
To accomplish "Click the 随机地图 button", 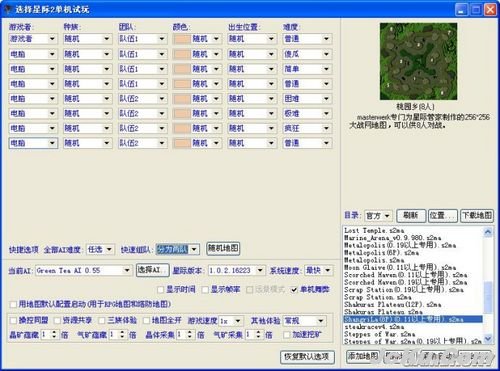I will [223, 249].
